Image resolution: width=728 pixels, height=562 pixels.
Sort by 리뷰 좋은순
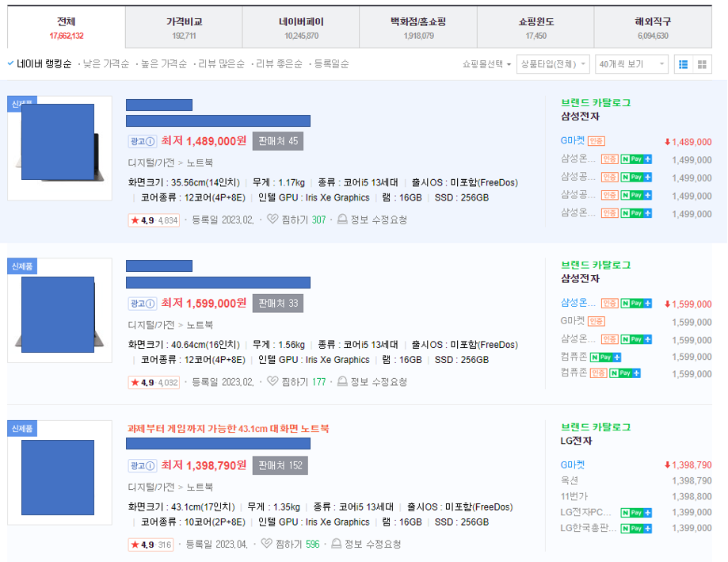click(279, 64)
